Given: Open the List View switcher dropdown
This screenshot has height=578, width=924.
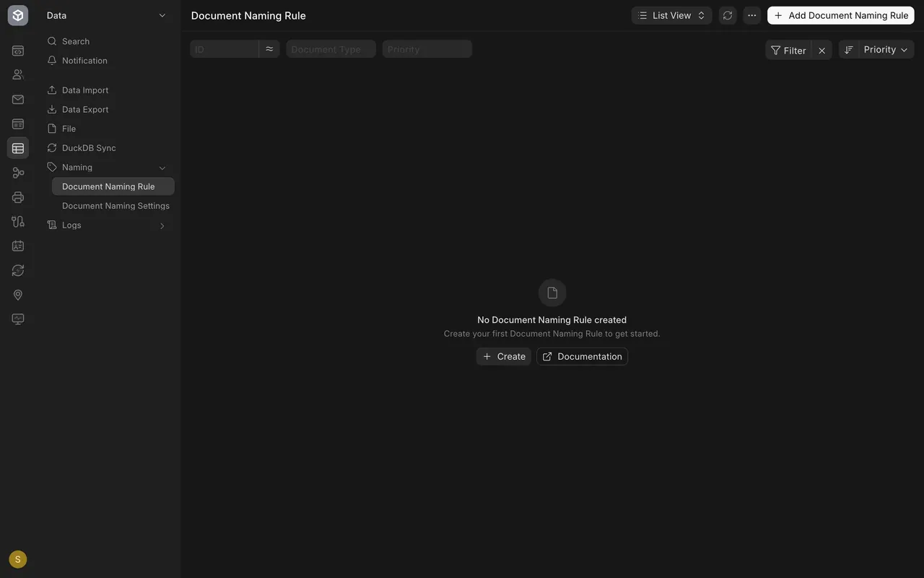Looking at the screenshot, I should point(671,15).
